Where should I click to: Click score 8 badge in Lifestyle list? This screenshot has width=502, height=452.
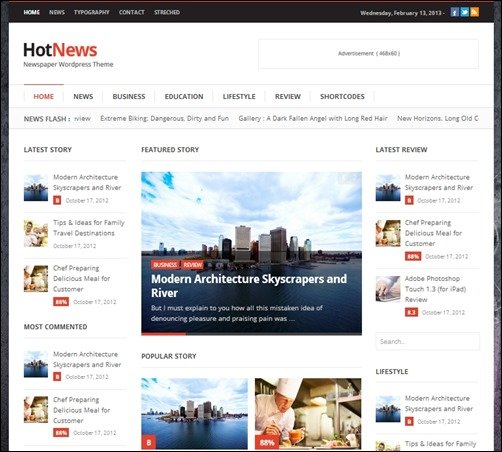409,422
